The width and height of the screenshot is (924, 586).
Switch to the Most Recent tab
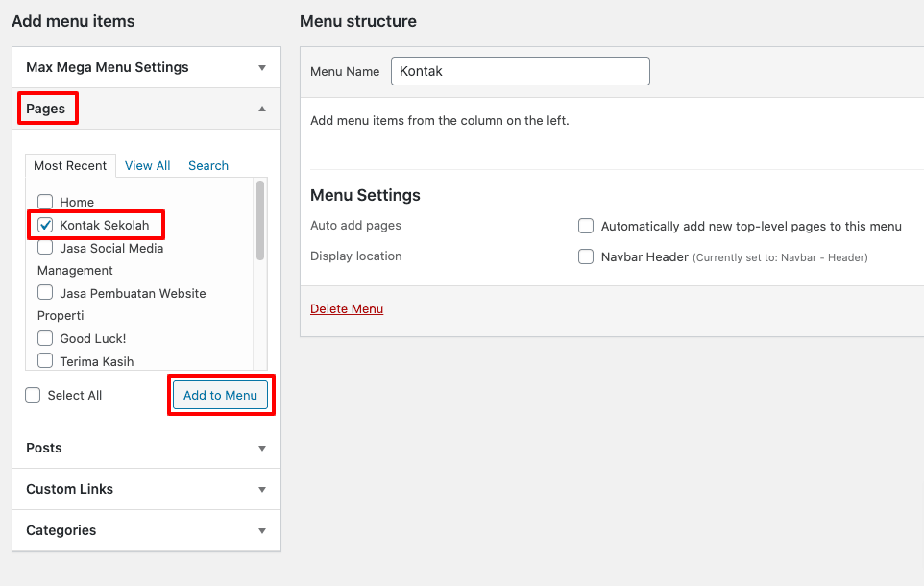click(x=70, y=166)
